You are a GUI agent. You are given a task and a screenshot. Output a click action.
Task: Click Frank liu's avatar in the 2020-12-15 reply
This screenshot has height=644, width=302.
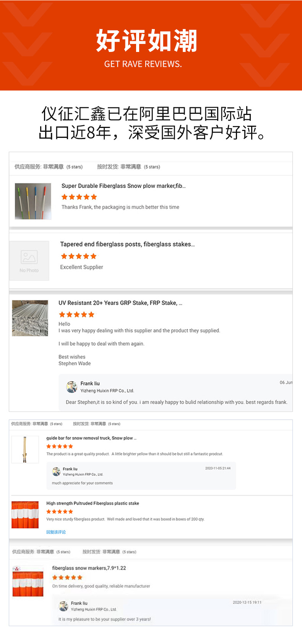pyautogui.click(x=63, y=606)
